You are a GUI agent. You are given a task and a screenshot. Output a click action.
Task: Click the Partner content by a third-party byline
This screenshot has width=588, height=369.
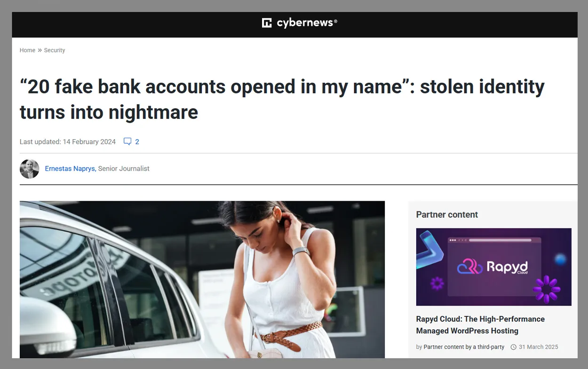[464, 347]
